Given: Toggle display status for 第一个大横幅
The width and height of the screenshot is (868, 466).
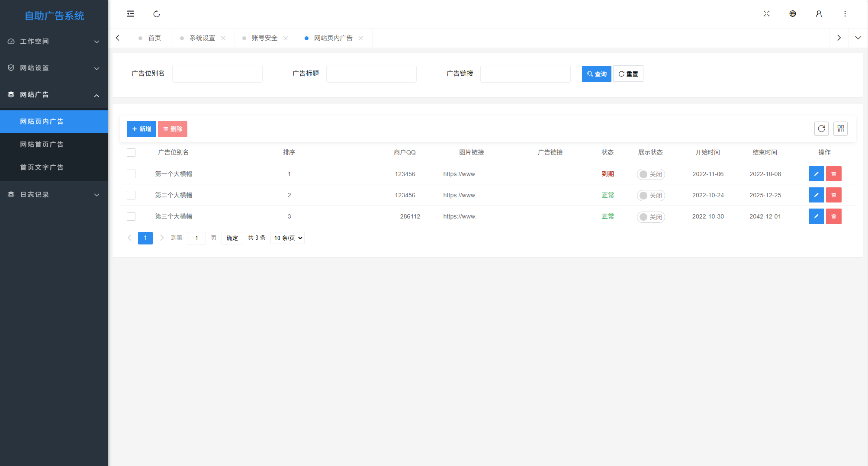Looking at the screenshot, I should coord(650,174).
